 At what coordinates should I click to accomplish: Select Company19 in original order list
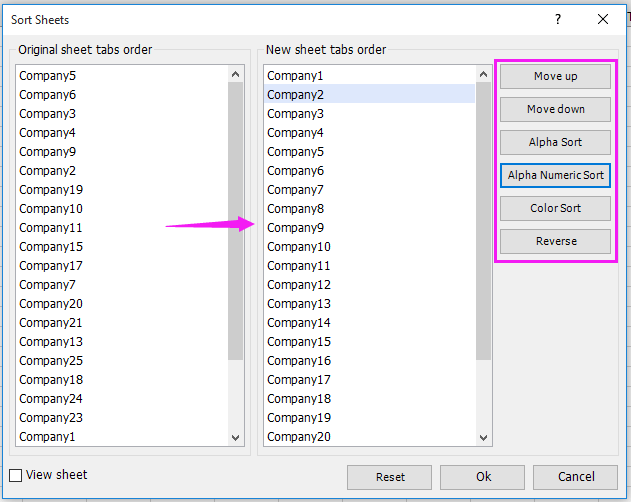51,189
